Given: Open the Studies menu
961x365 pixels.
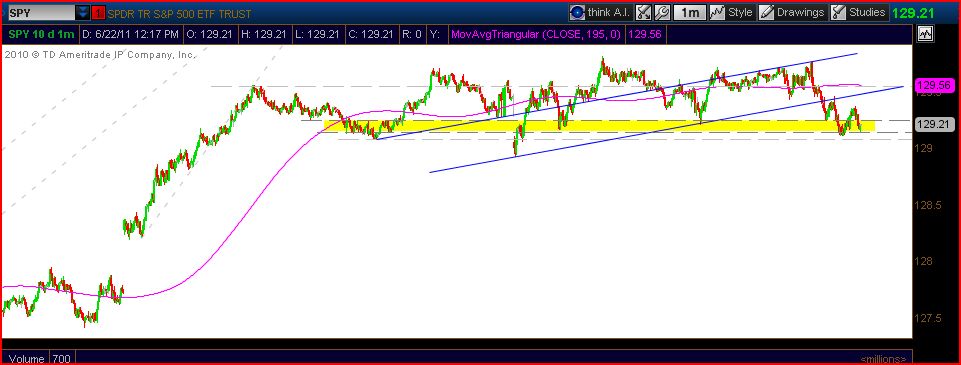Looking at the screenshot, I should (867, 12).
